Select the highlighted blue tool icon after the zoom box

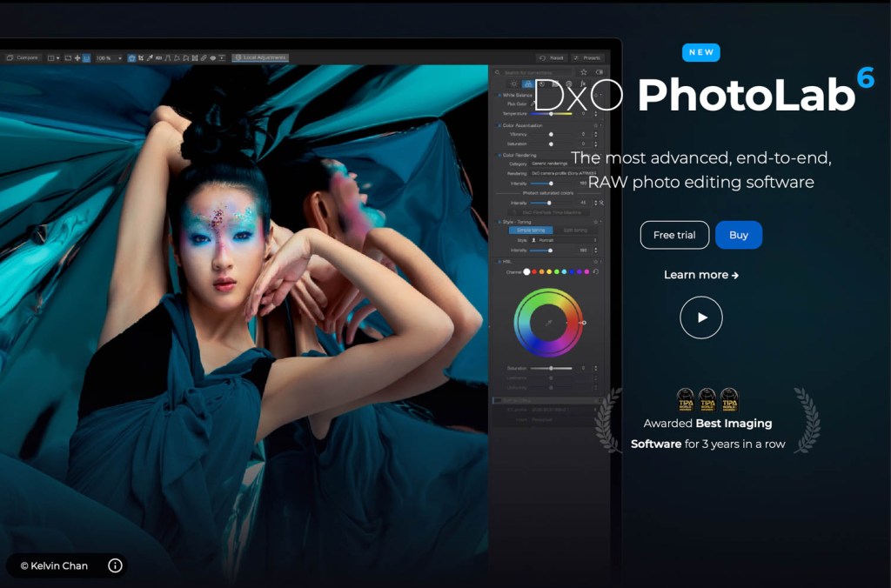132,58
